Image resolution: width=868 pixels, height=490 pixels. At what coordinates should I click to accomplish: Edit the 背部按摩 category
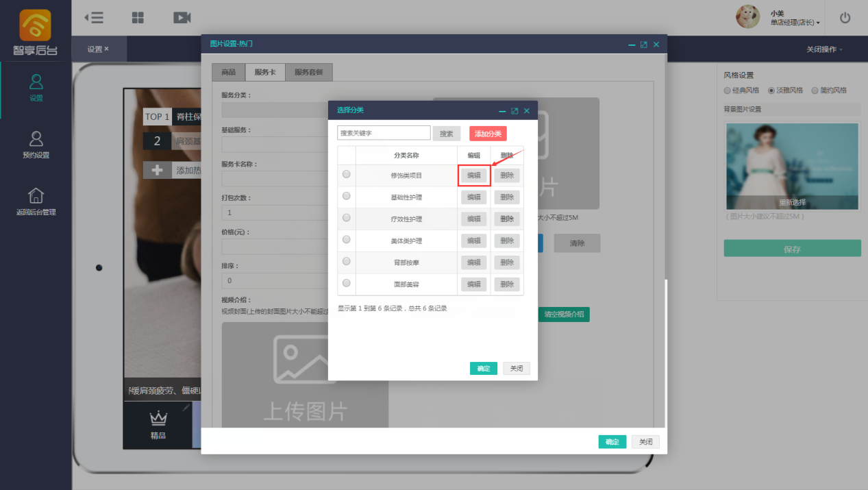click(474, 262)
